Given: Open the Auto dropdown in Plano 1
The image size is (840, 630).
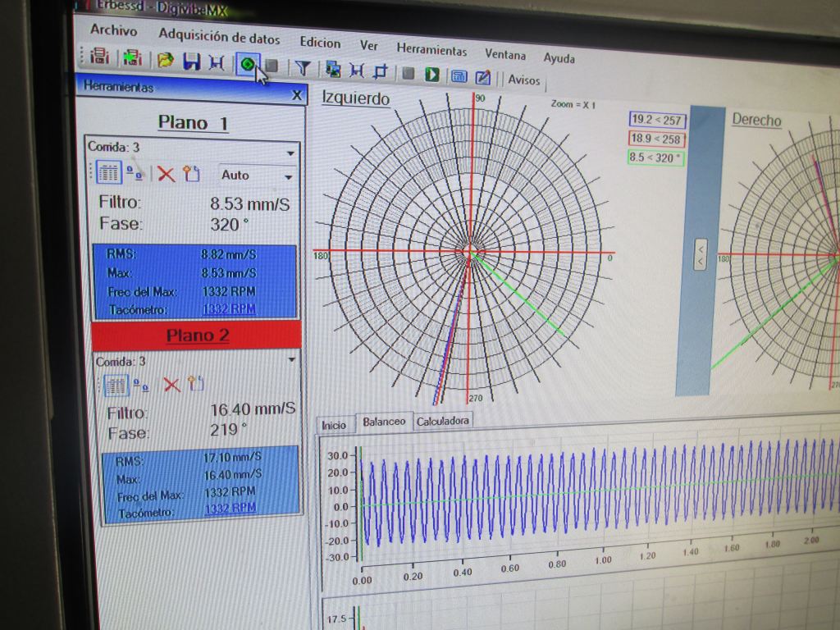Looking at the screenshot, I should point(288,176).
